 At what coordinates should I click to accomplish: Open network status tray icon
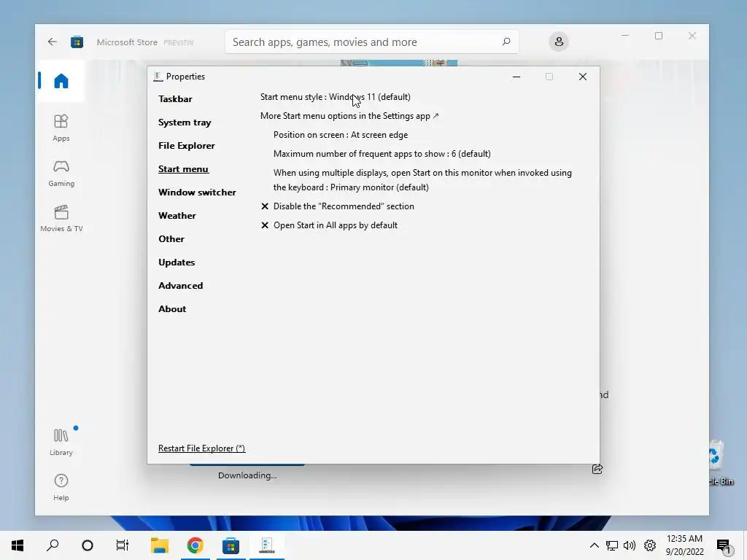pos(612,545)
